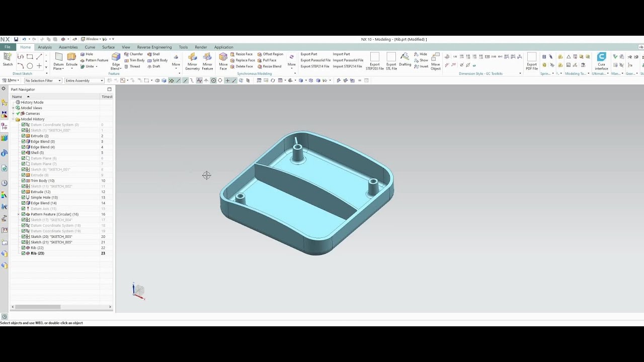The image size is (644, 362).
Task: Choose Delete Face command
Action: point(242,66)
